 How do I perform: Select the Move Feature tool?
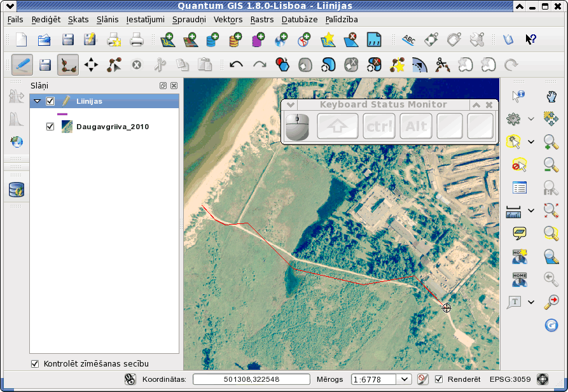(91, 65)
